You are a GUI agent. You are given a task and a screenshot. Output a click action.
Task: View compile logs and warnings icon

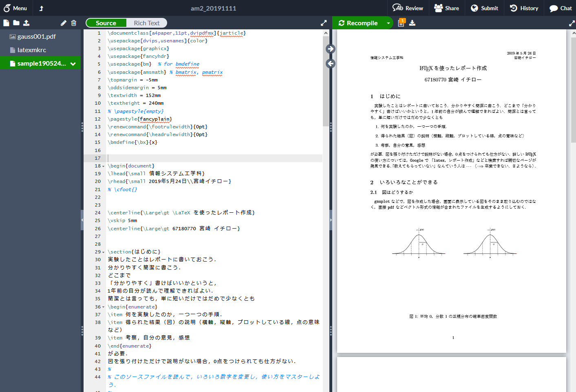pos(401,23)
